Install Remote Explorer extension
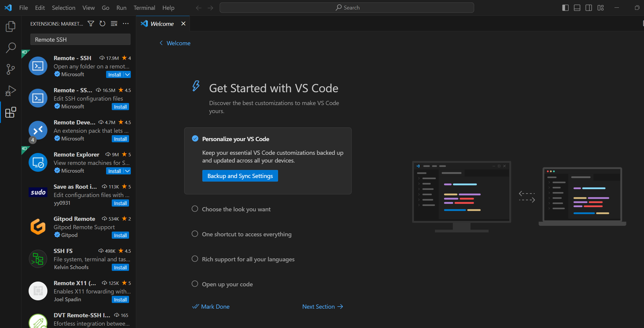This screenshot has width=644, height=328. pyautogui.click(x=115, y=171)
